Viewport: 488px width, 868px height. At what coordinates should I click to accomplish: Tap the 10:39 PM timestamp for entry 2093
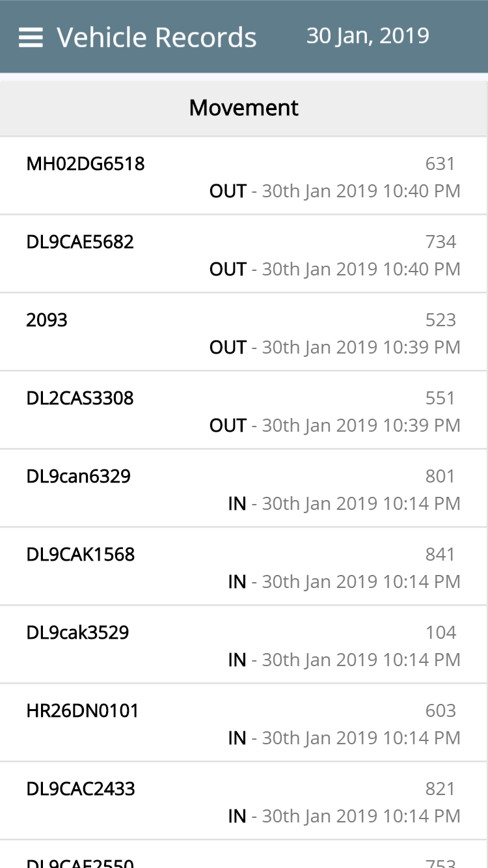[361, 348]
